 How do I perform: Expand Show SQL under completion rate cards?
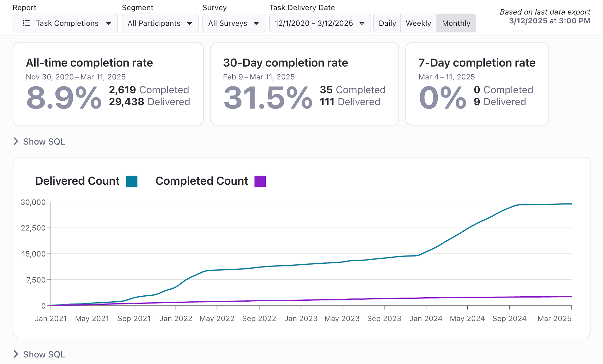click(44, 142)
